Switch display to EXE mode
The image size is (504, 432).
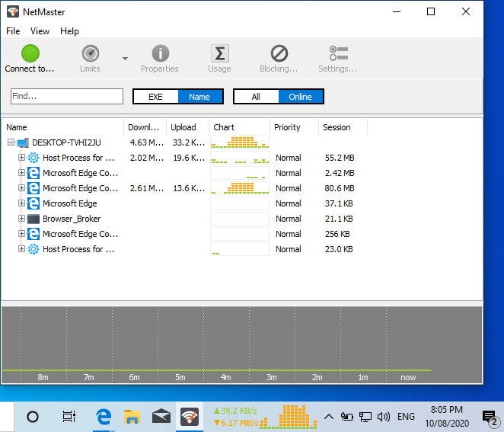pyautogui.click(x=155, y=97)
